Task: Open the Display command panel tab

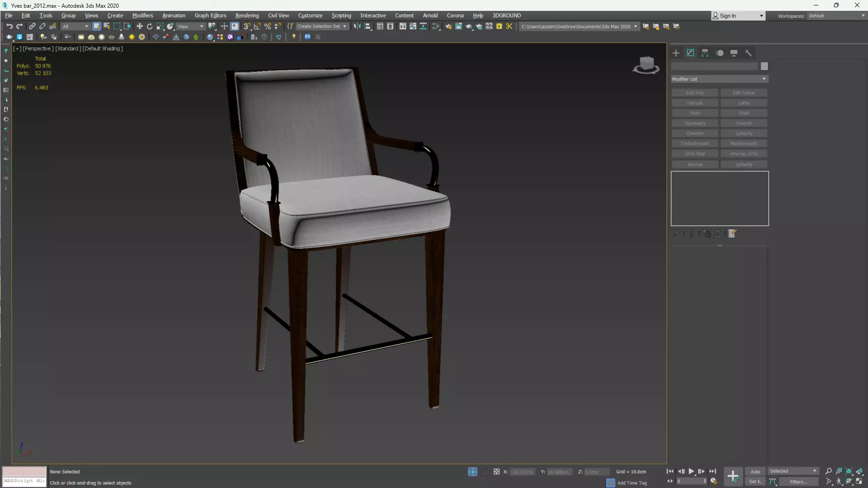Action: pos(734,53)
